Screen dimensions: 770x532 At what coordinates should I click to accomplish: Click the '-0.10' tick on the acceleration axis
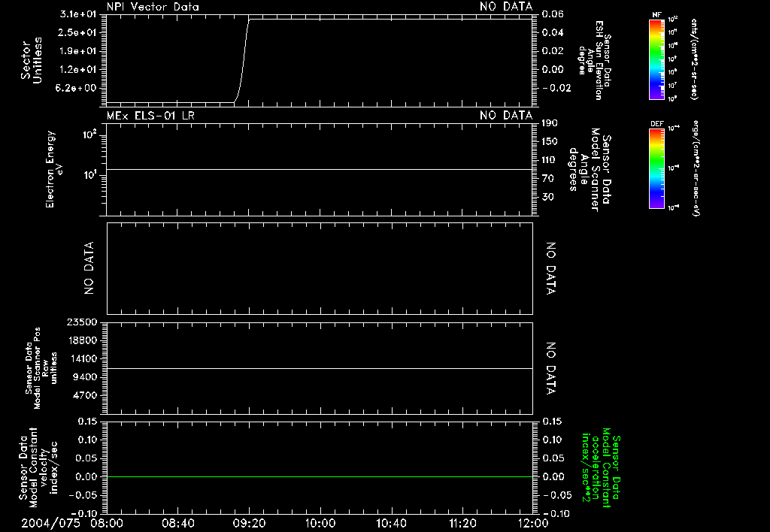coord(557,513)
